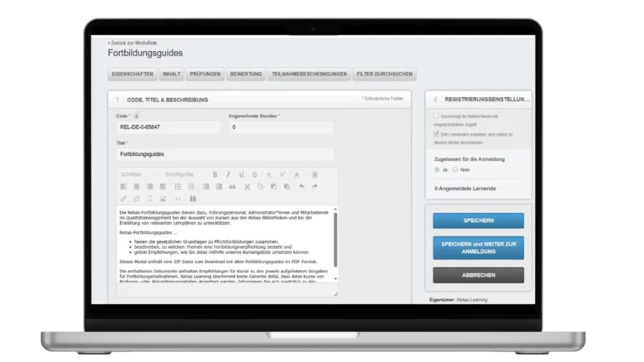Open the Prüfungen tab
The image size is (644, 362).
point(205,74)
